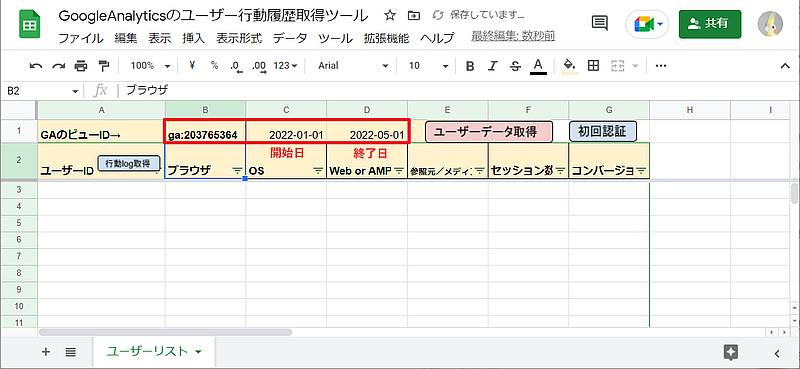Image resolution: width=800 pixels, height=369 pixels.
Task: Decrease decimal places
Action: 236,66
